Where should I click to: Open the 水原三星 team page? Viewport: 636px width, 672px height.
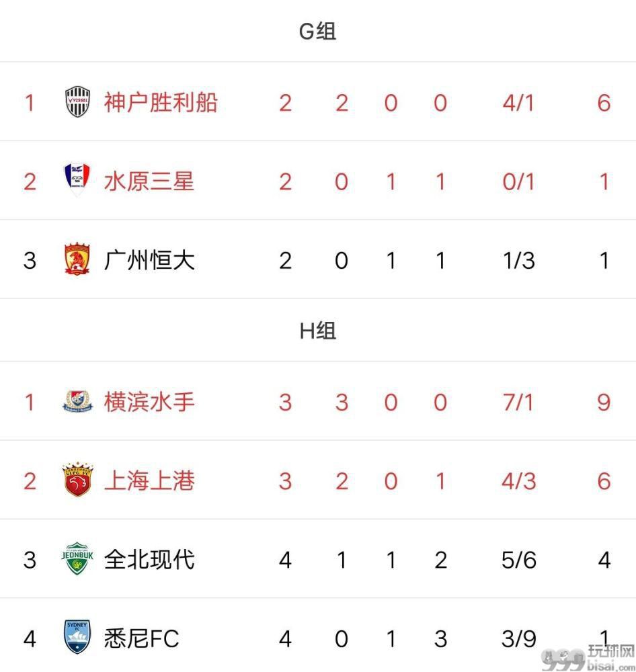[x=149, y=181]
